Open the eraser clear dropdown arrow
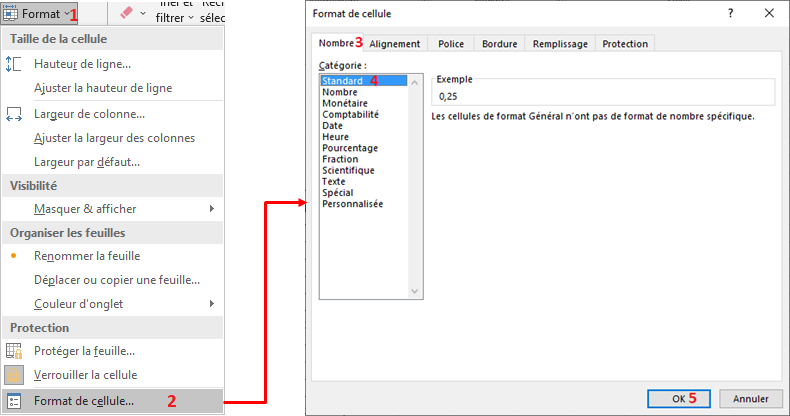 143,14
